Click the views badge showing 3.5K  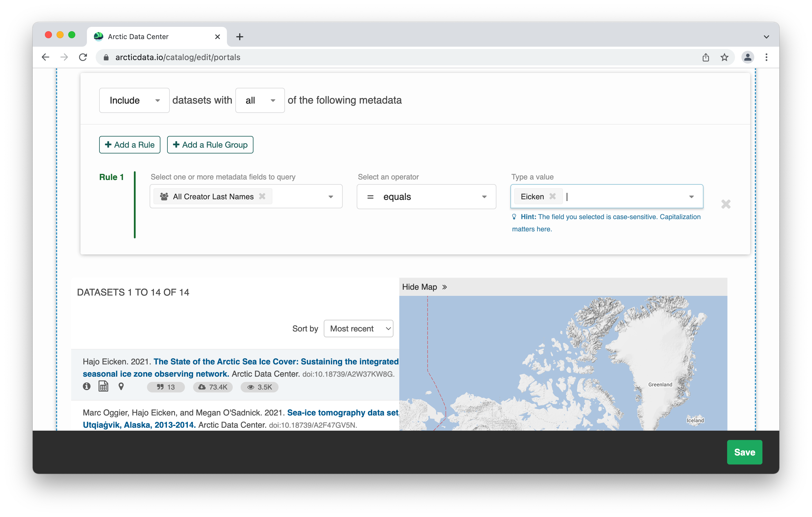(x=259, y=387)
